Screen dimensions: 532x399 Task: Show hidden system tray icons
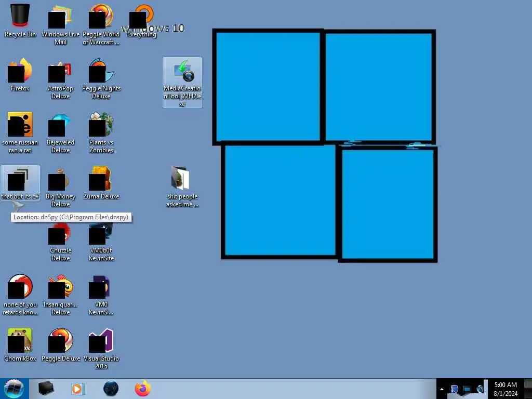442,389
